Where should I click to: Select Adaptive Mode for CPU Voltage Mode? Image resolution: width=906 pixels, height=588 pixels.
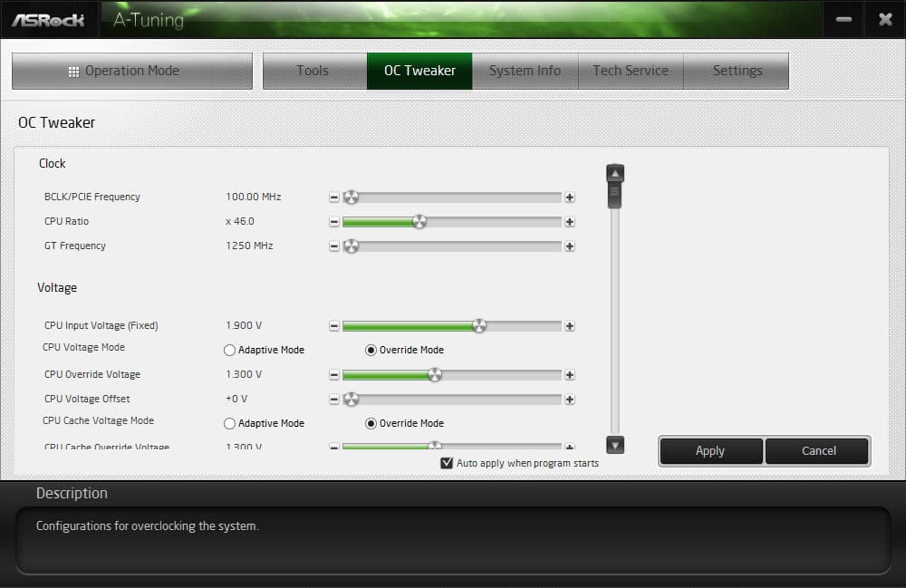click(x=229, y=350)
